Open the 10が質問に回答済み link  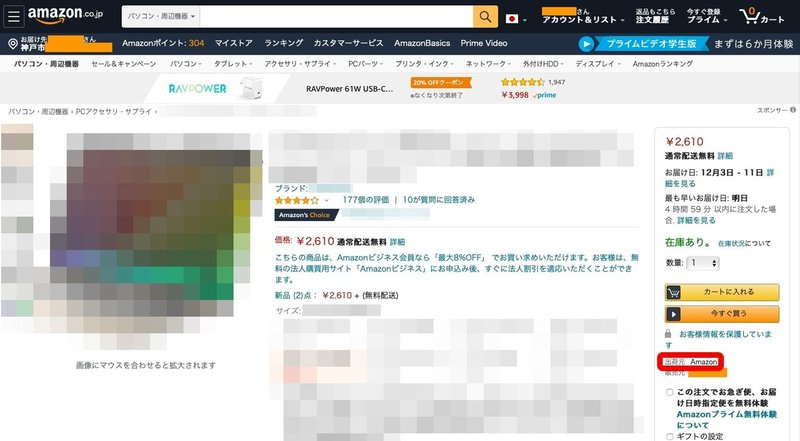(x=438, y=200)
